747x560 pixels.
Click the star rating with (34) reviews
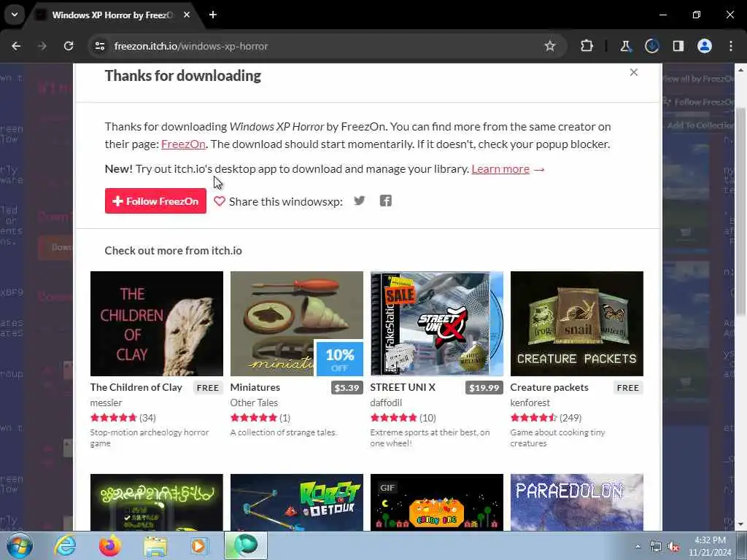pyautogui.click(x=123, y=418)
